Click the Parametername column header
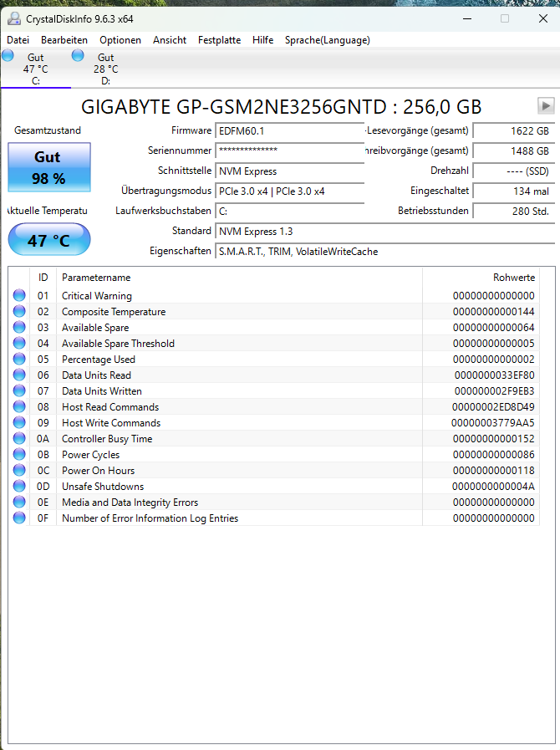The width and height of the screenshot is (560, 750). coord(239,278)
